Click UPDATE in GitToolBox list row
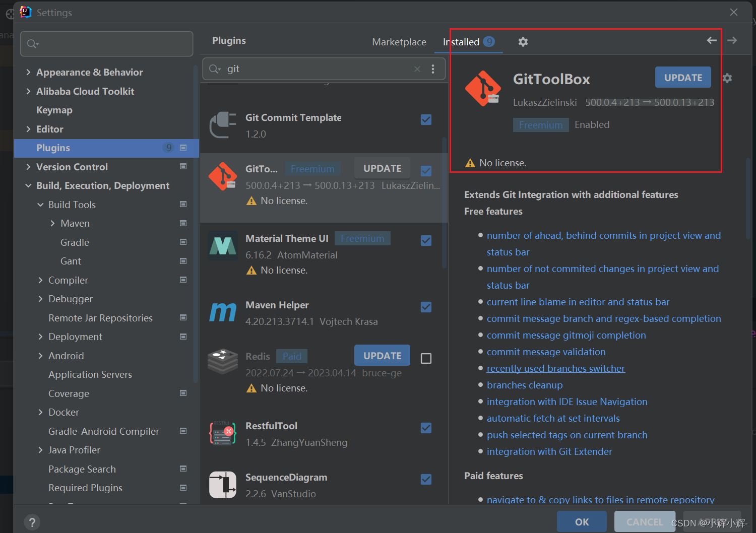The image size is (756, 533). (x=382, y=168)
